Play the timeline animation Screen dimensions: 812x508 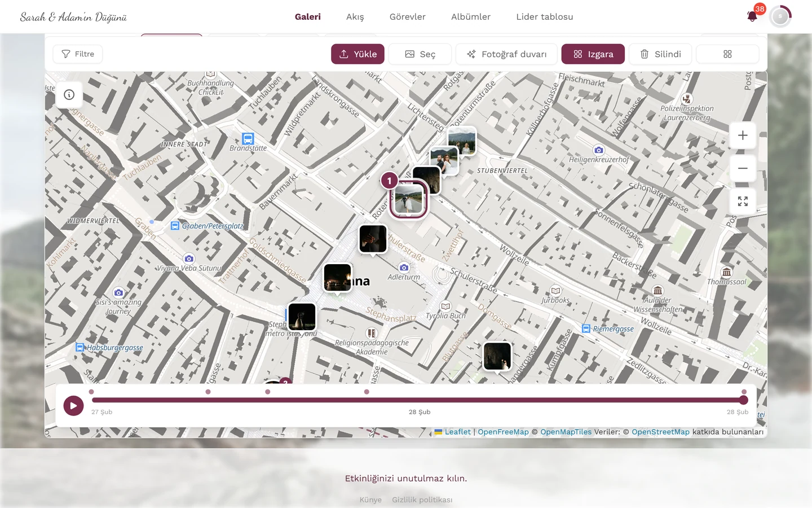click(x=73, y=405)
